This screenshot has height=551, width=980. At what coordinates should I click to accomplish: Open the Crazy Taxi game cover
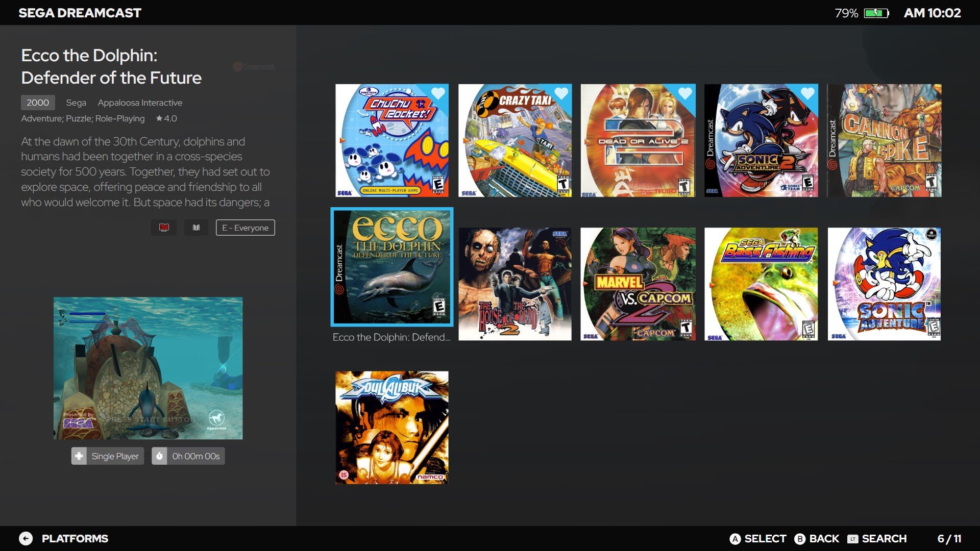coord(515,141)
